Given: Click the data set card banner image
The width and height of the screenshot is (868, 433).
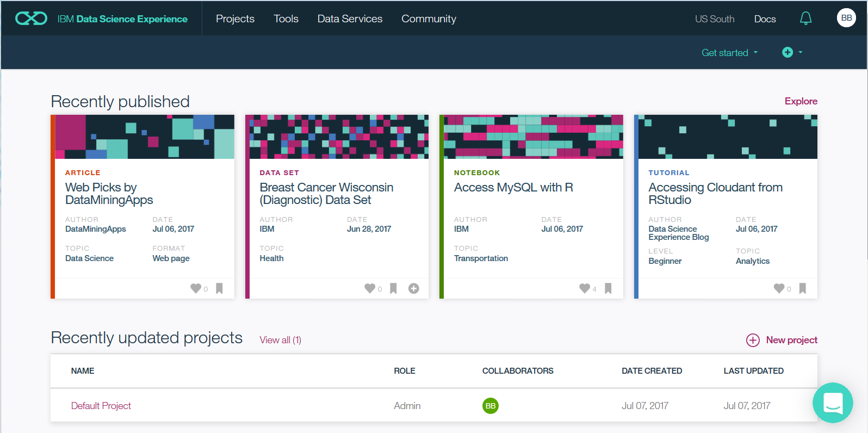Looking at the screenshot, I should point(339,137).
